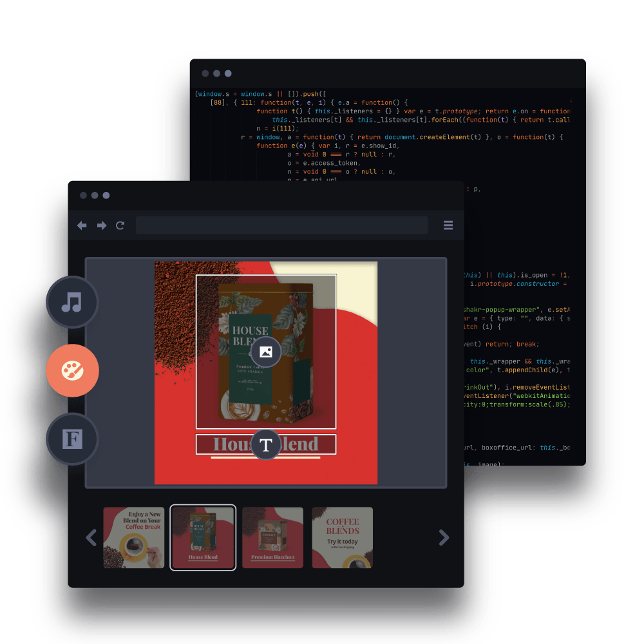This screenshot has height=644, width=644.
Task: Select the Premium Hazelnut template thumbnail
Action: click(272, 537)
